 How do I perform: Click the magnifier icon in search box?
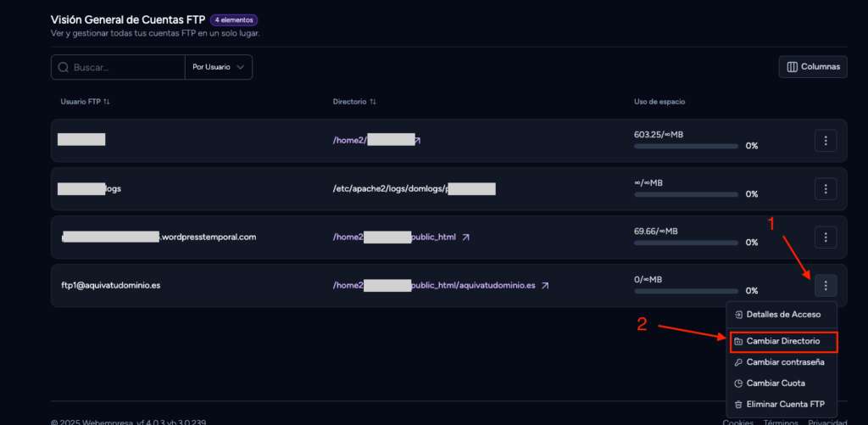click(x=63, y=67)
